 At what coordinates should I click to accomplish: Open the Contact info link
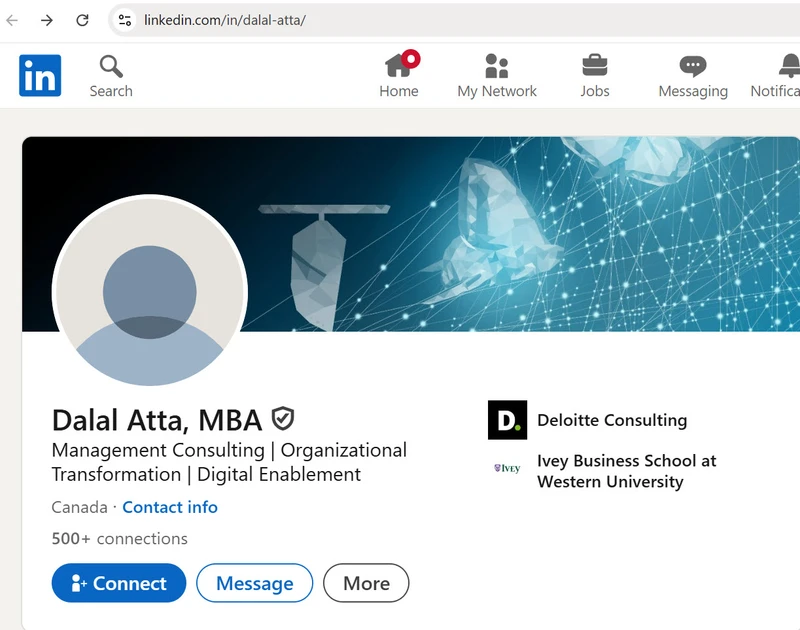(170, 507)
